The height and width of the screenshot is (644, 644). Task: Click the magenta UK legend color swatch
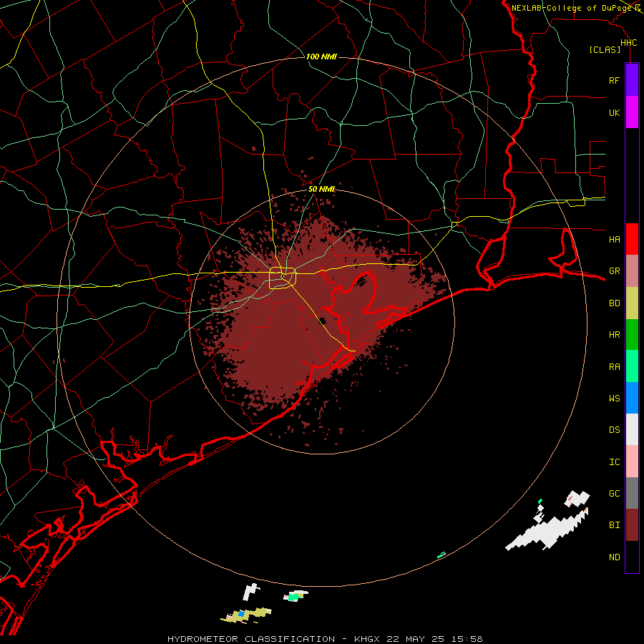click(632, 112)
